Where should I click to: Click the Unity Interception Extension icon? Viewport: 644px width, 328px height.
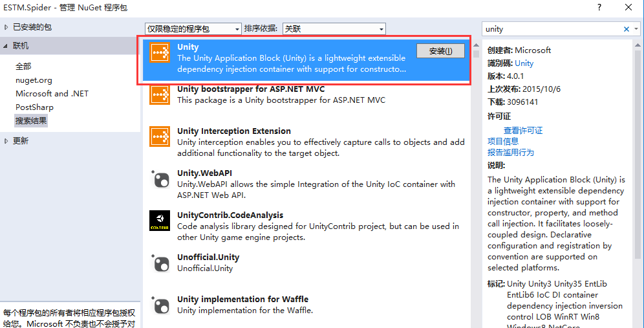(x=160, y=137)
